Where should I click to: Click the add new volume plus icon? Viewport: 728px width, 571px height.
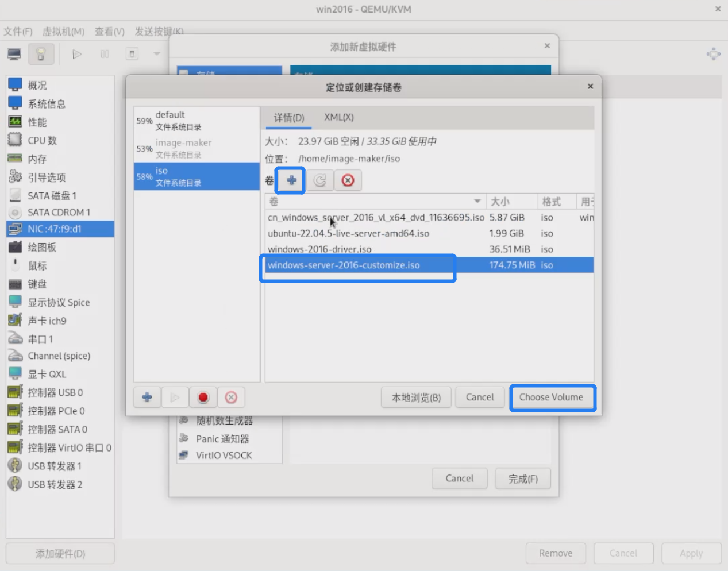[x=291, y=180]
